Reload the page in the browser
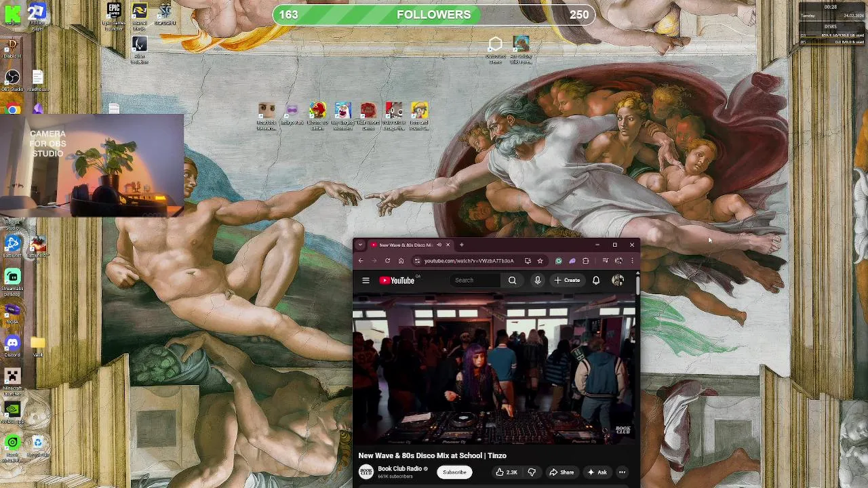 tap(387, 260)
